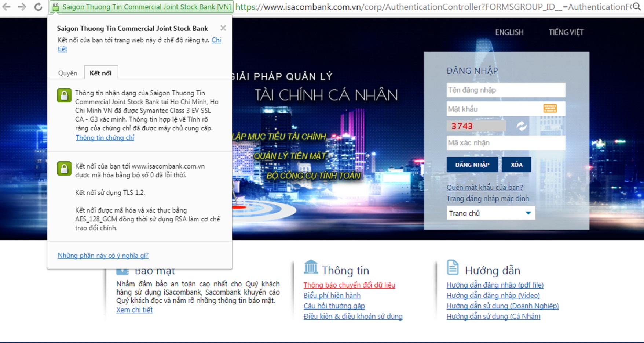This screenshot has width=644, height=343.
Task: Click the green padlock next to certificate identity text
Action: tap(64, 95)
